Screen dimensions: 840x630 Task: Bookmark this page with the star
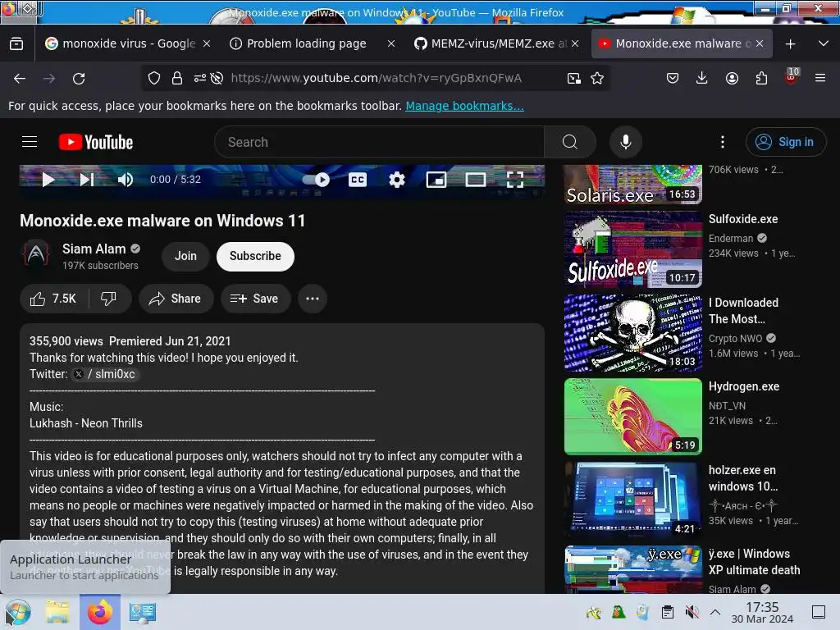coord(597,78)
